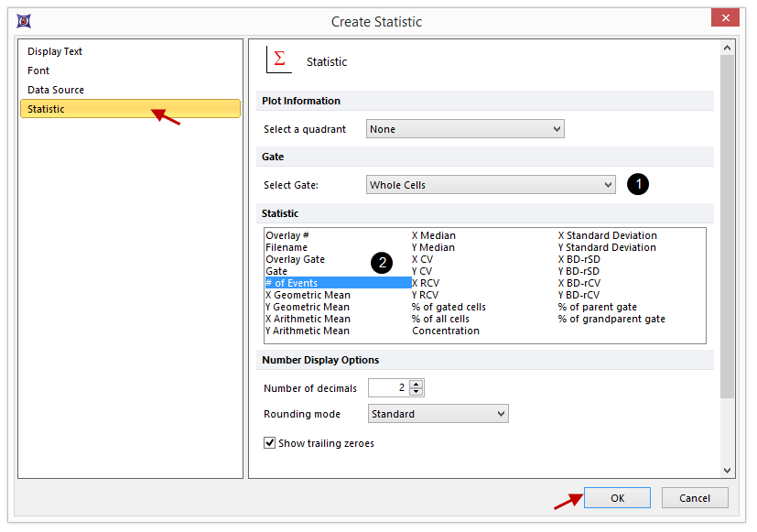Click the FCS Express app icon in title bar
757x532 pixels.
coord(24,20)
